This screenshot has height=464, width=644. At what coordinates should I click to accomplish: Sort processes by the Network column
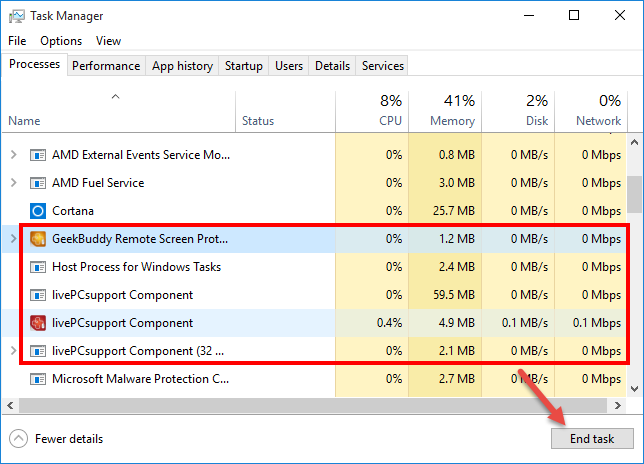[x=591, y=112]
